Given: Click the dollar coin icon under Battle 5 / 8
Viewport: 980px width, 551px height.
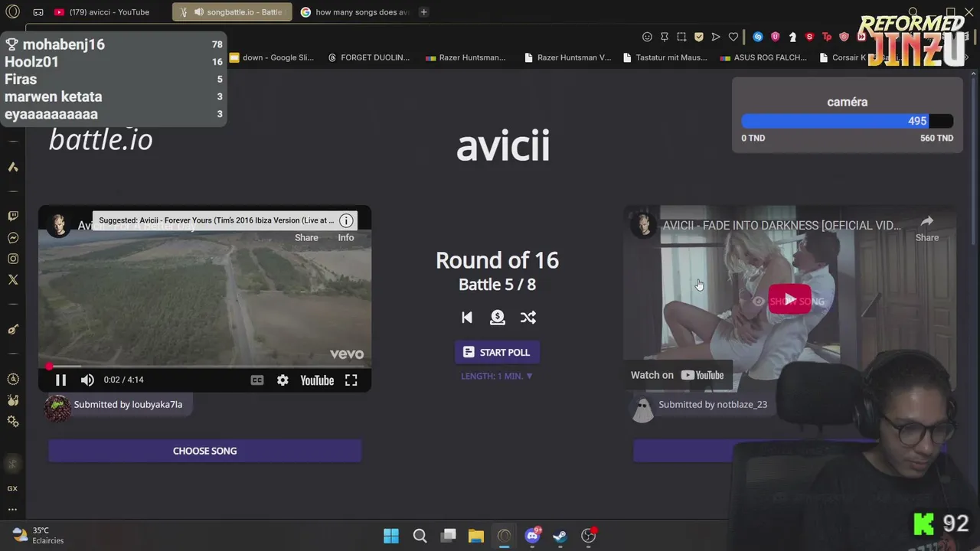Looking at the screenshot, I should pos(498,318).
